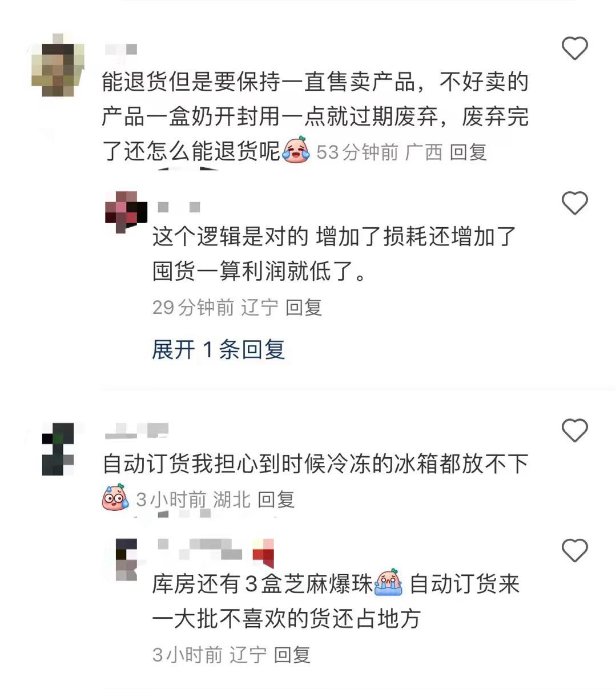Reply to the 3小时前 湖北 comment
This screenshot has width=616, height=689.
tap(276, 499)
